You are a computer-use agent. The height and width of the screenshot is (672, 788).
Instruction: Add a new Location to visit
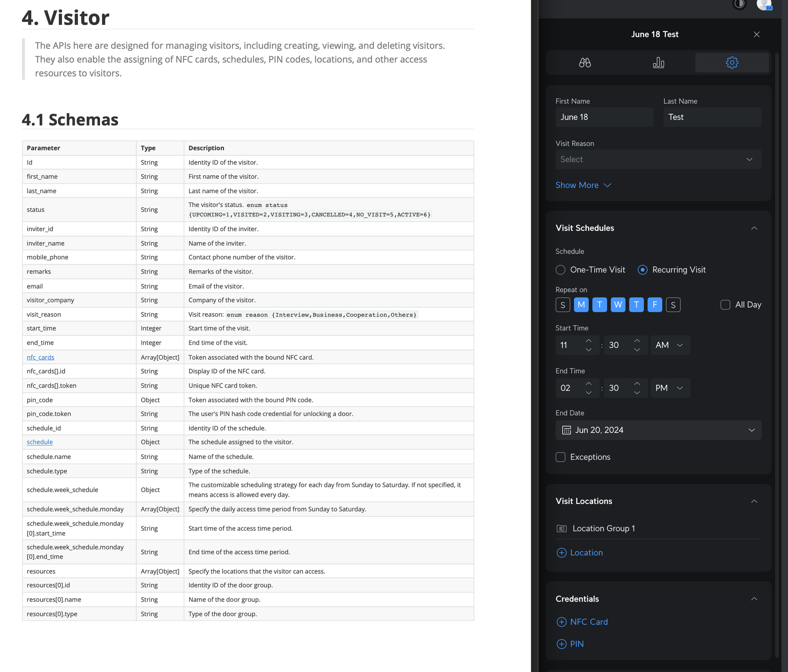point(580,553)
